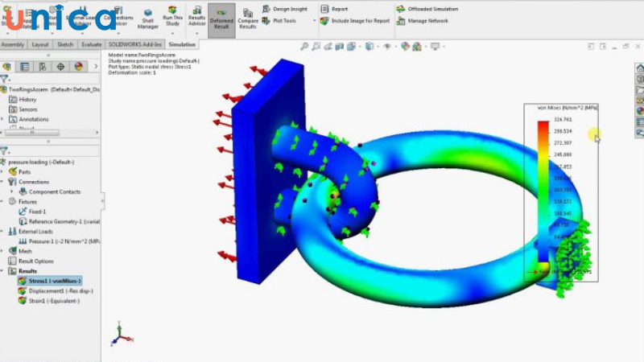Toggle the Deformed Result button

tap(221, 21)
